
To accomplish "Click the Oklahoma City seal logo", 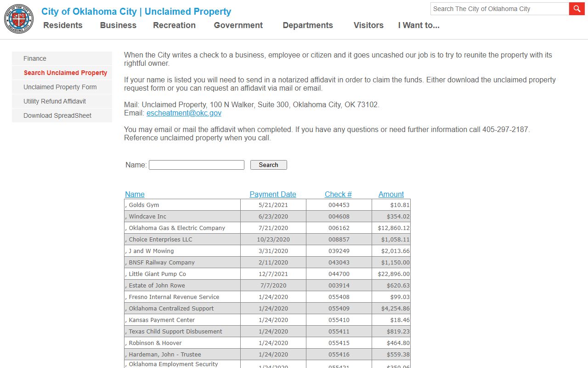I will pyautogui.click(x=19, y=19).
